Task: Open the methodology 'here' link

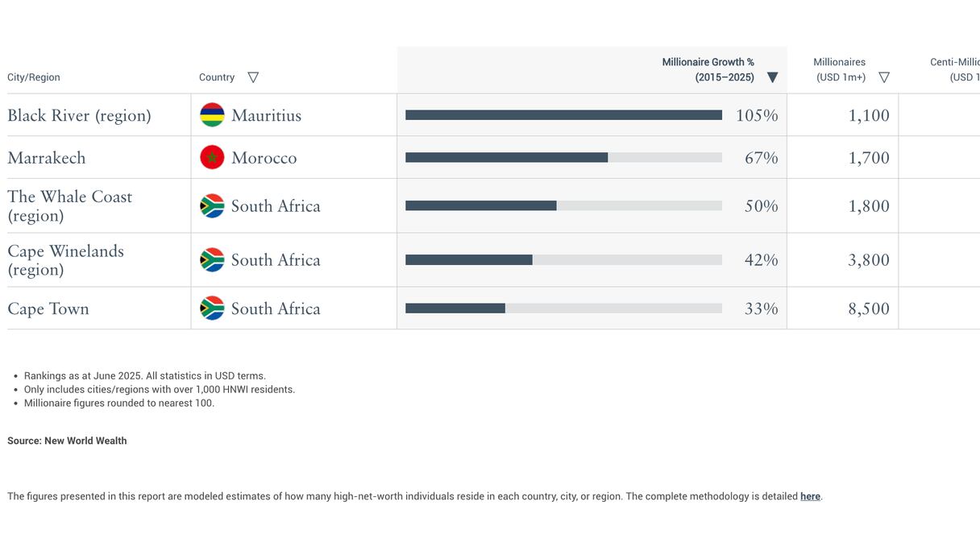Action: click(810, 497)
